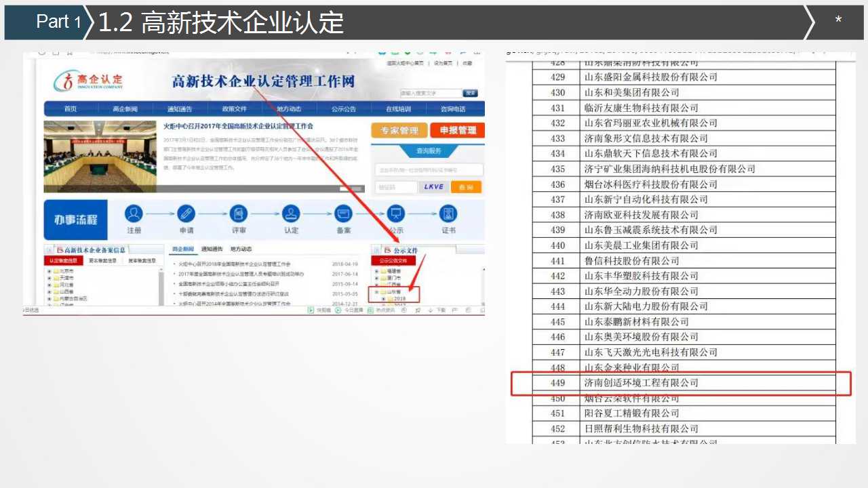Click the 高企认定 site logo

tap(89, 82)
